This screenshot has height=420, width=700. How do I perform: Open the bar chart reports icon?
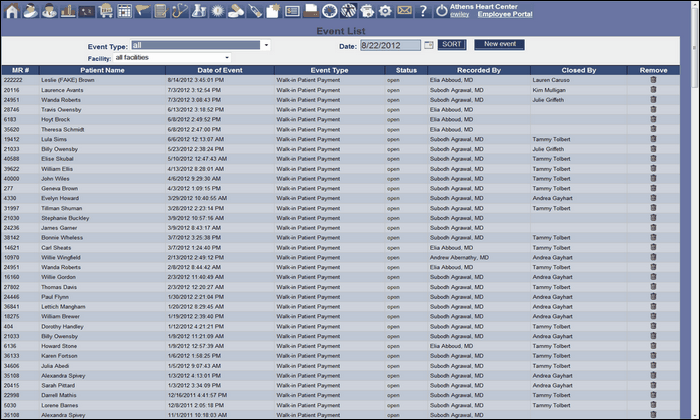click(x=68, y=11)
